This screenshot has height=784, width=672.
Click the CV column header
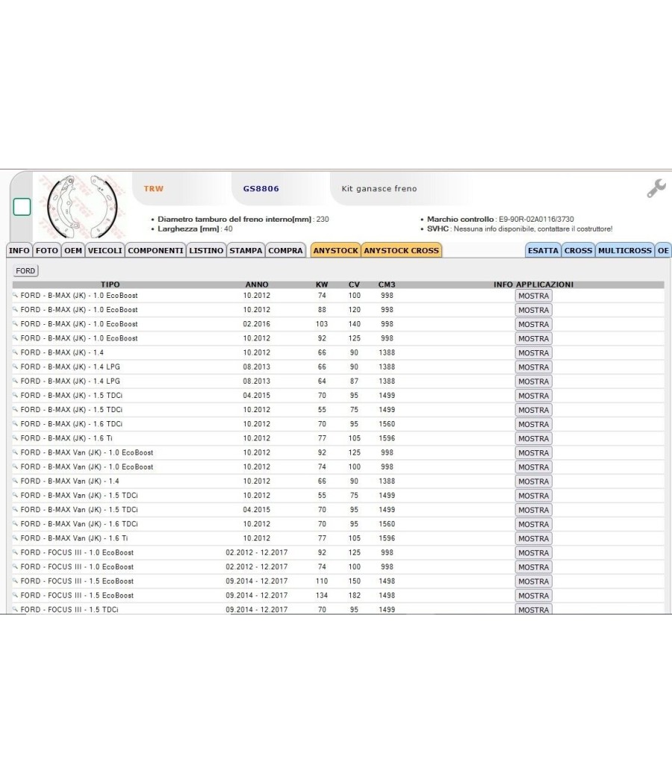point(354,284)
